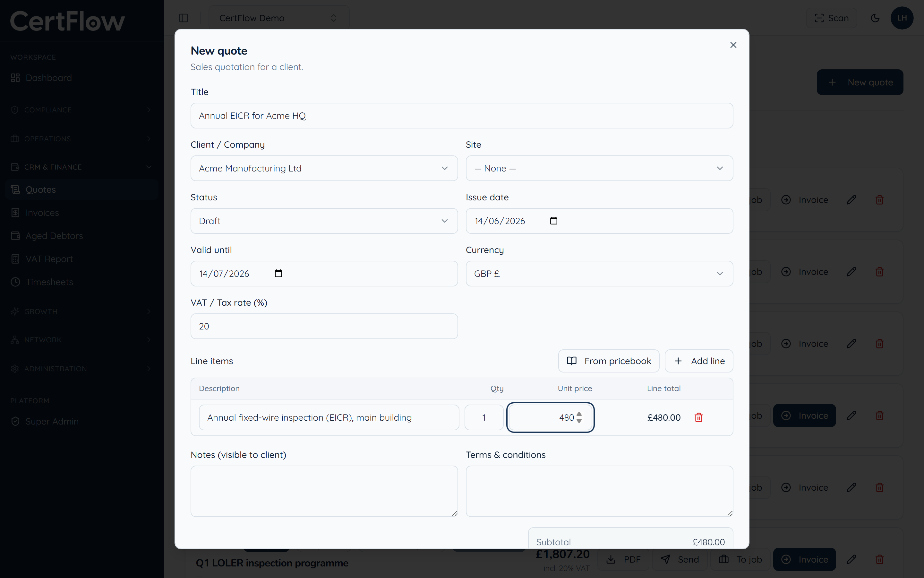Click To job on the Q1 LOLER quote row
Viewport: 924px width, 578px height.
coord(740,559)
